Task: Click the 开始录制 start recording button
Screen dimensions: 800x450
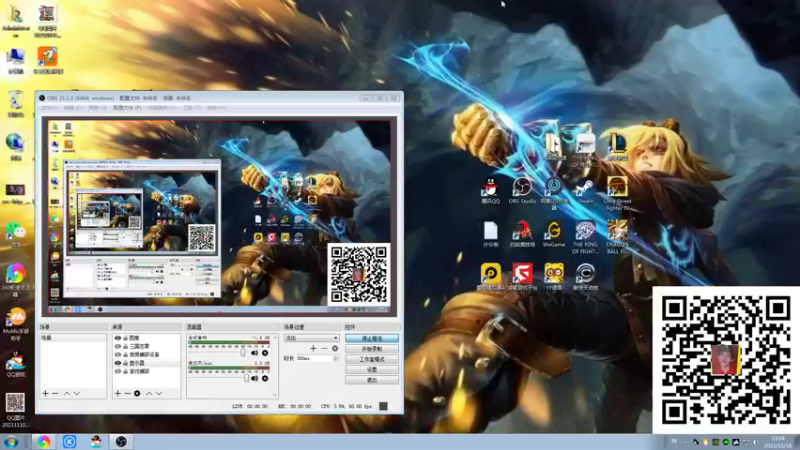Action: click(372, 349)
